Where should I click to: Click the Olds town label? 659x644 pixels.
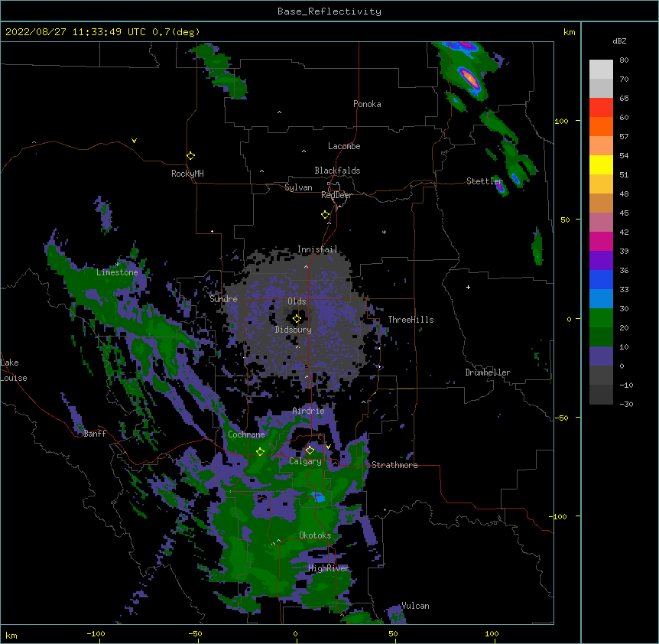(x=297, y=301)
